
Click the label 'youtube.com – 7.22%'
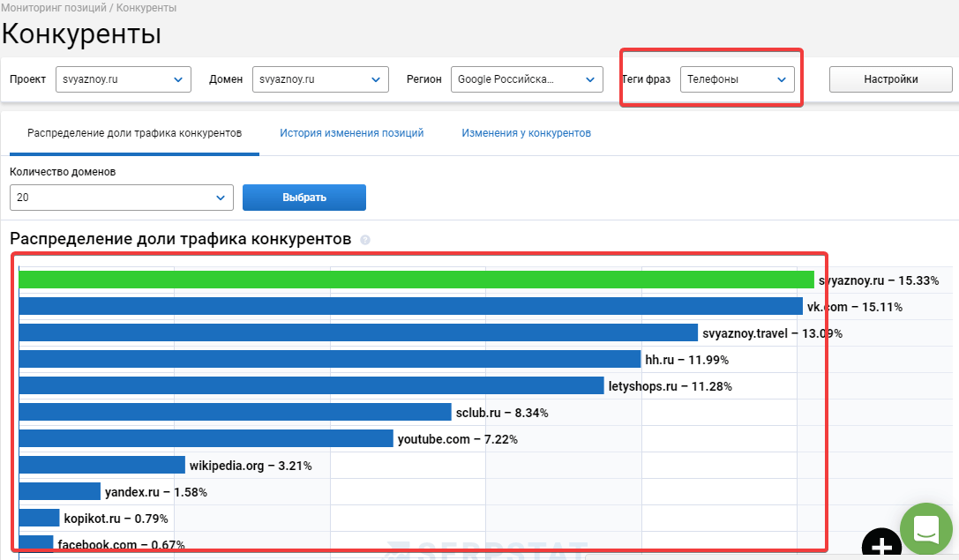click(458, 439)
